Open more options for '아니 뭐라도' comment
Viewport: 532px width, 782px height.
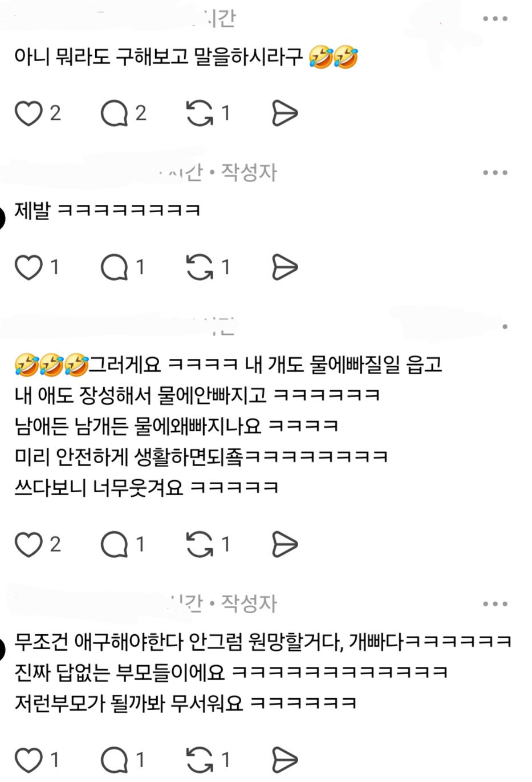[x=494, y=19]
